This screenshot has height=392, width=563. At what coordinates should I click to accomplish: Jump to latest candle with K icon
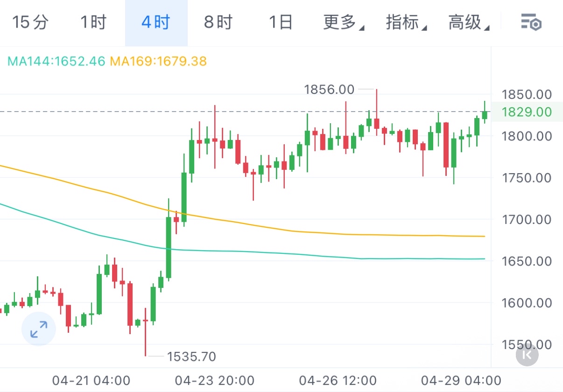pos(527,355)
